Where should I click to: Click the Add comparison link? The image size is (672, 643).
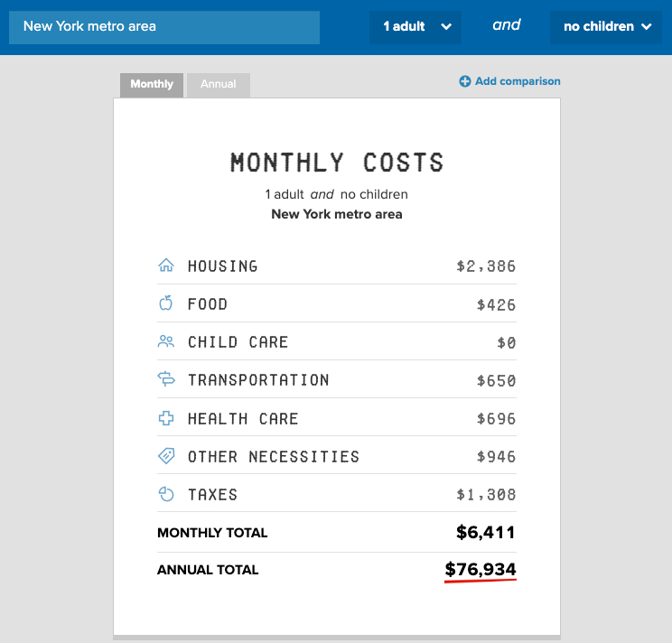[x=518, y=81]
